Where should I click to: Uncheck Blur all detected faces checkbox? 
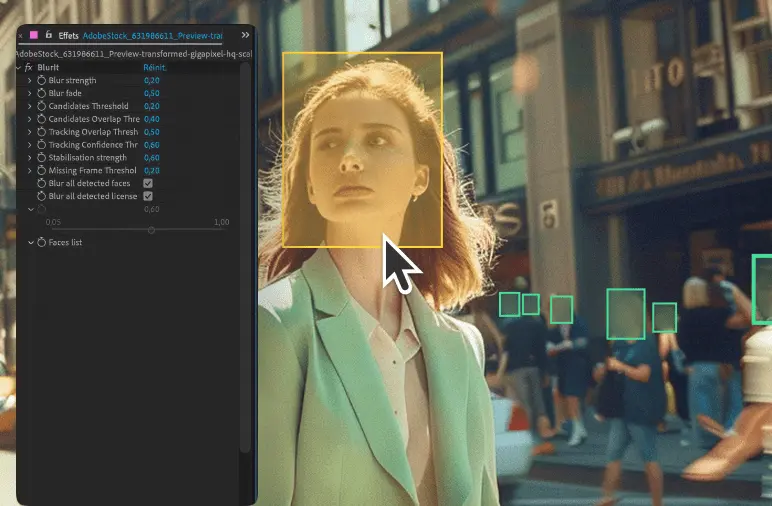(x=148, y=184)
